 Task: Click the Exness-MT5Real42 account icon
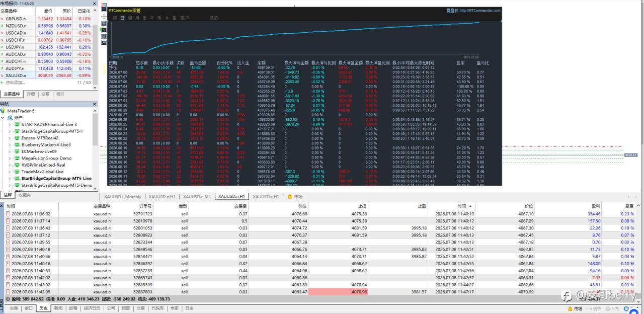(17, 138)
